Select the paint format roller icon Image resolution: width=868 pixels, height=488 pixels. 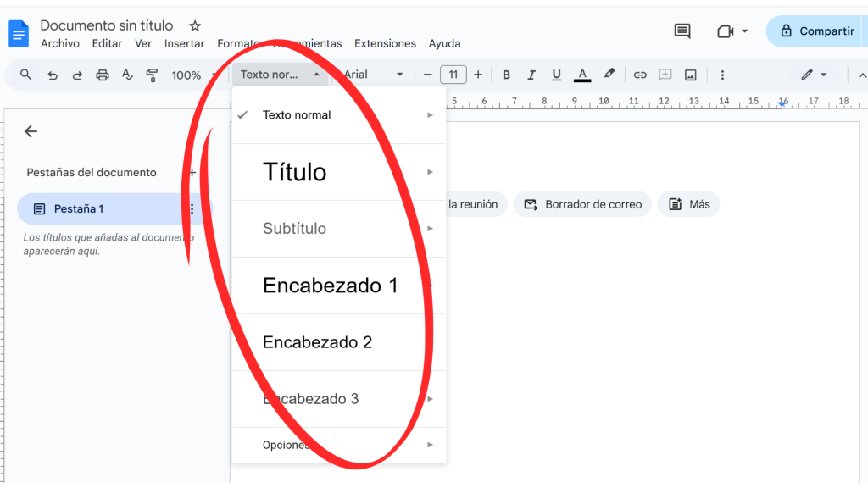pos(153,75)
